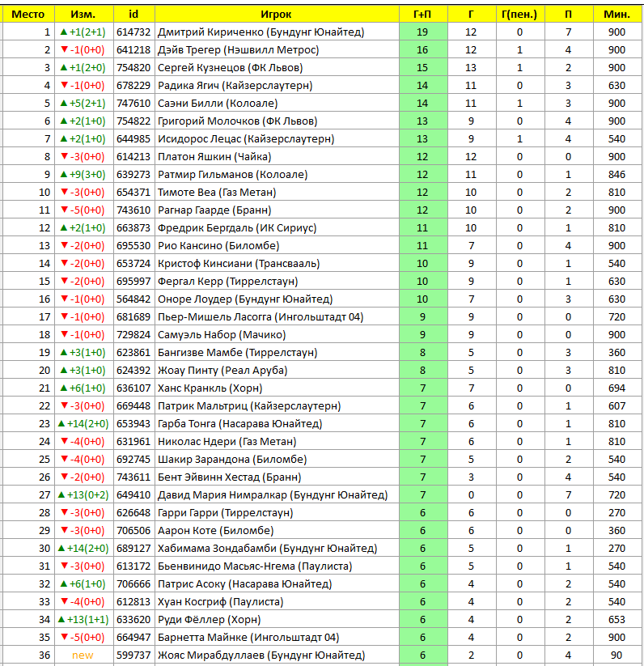
Task: Click change value +9(3+0) cell
Action: [84, 175]
